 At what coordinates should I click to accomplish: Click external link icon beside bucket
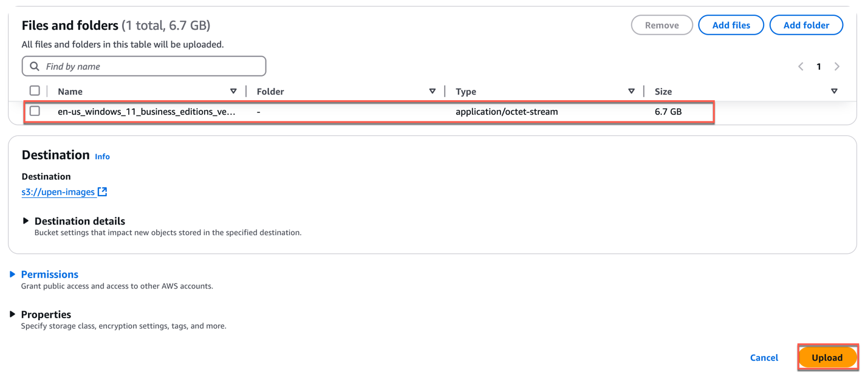tap(103, 191)
